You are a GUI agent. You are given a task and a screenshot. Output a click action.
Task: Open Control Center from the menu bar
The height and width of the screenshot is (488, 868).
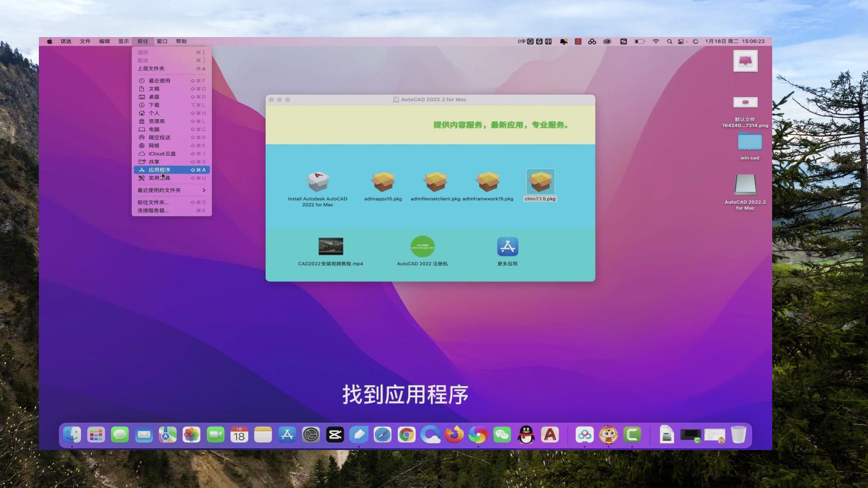[681, 41]
